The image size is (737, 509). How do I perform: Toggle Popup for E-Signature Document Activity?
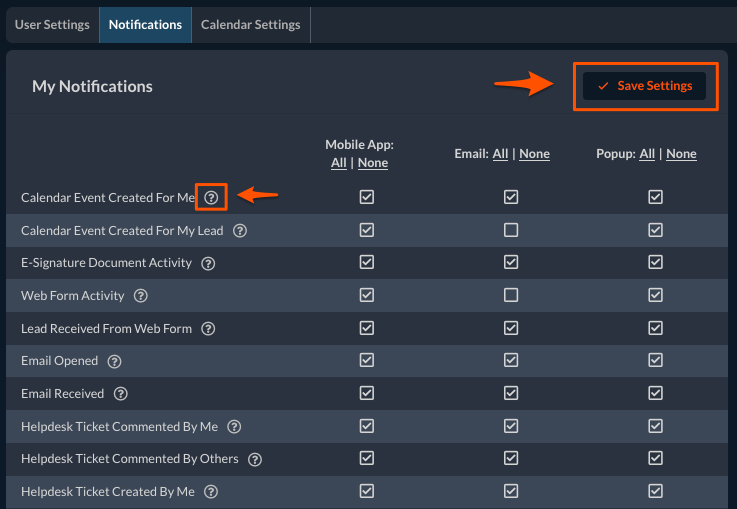[x=655, y=262]
